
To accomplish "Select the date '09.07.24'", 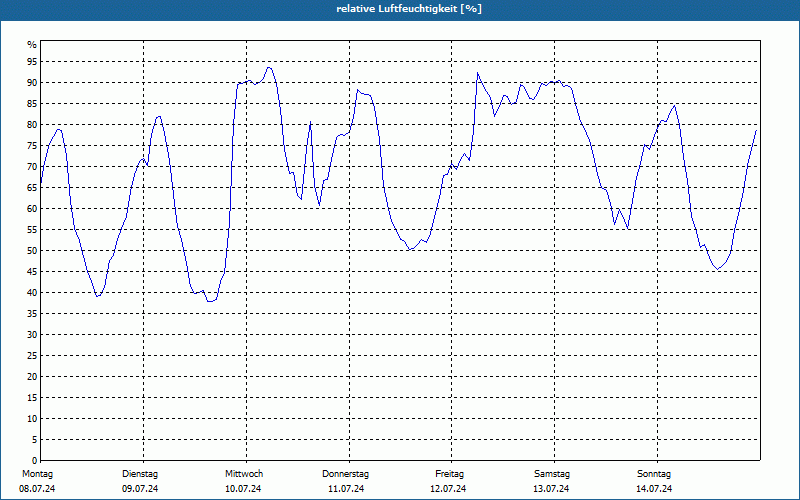I will pos(140,489).
